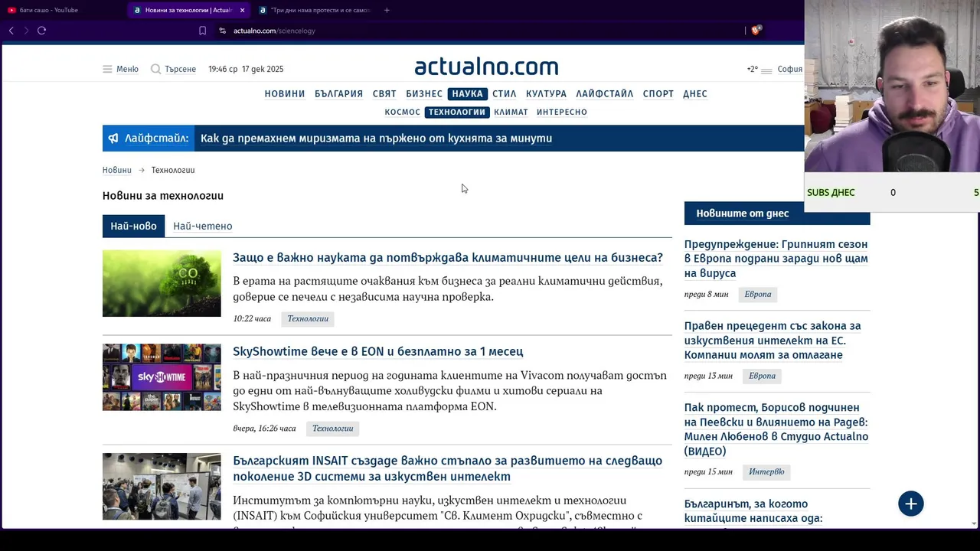
Task: Open the 'Българинът, за когото китайците' news link
Action: pyautogui.click(x=753, y=511)
